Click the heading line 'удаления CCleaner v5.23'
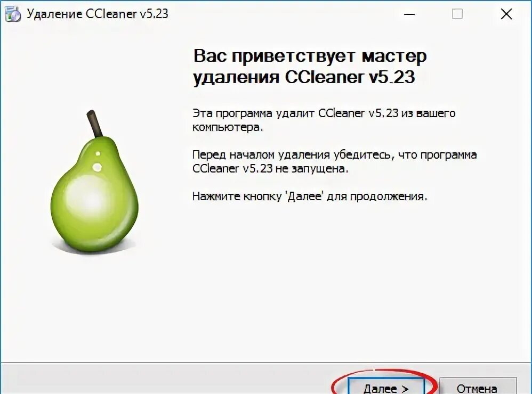Screen dimensions: 532x394 (x=304, y=77)
